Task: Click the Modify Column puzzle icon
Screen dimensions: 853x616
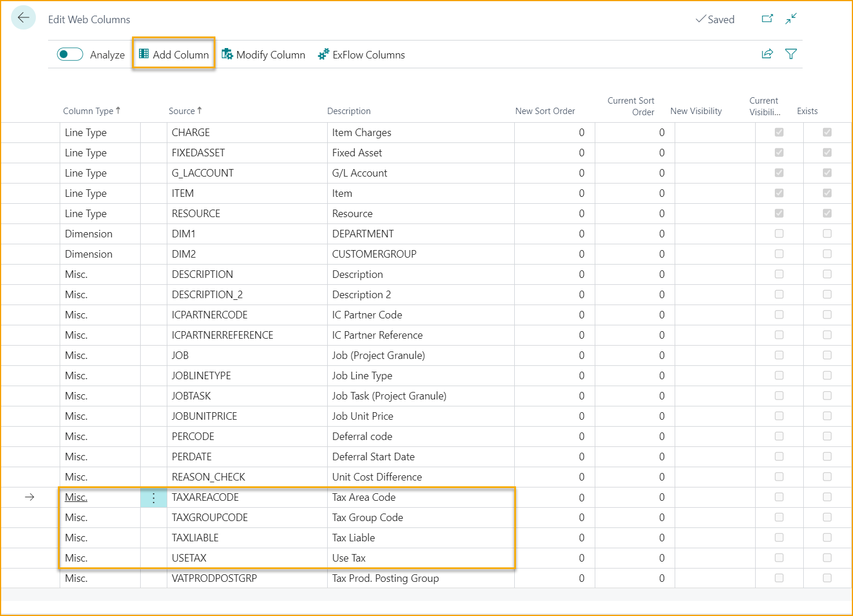Action: [x=228, y=54]
